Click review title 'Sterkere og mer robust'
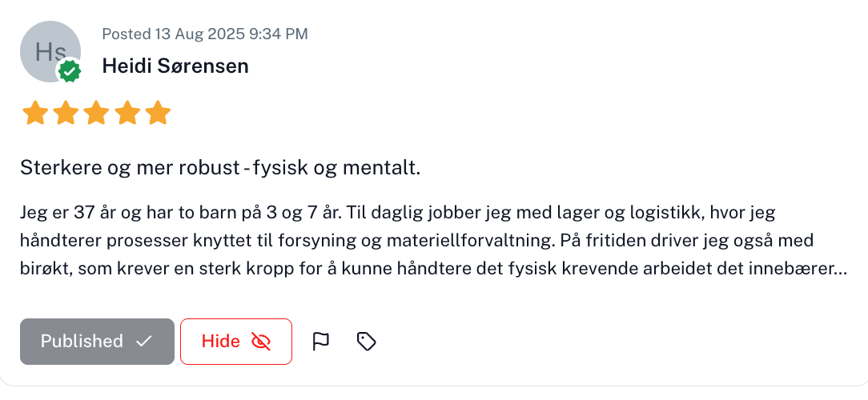The width and height of the screenshot is (868, 400). click(220, 169)
